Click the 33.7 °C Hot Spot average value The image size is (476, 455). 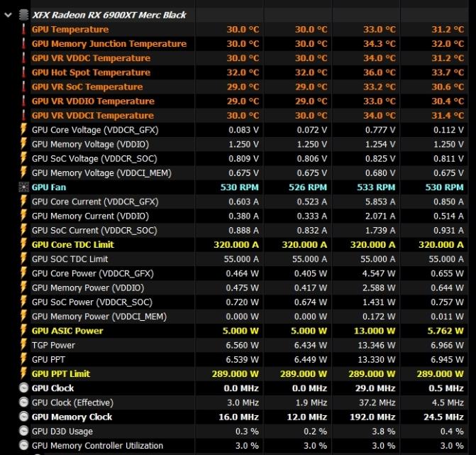click(448, 72)
